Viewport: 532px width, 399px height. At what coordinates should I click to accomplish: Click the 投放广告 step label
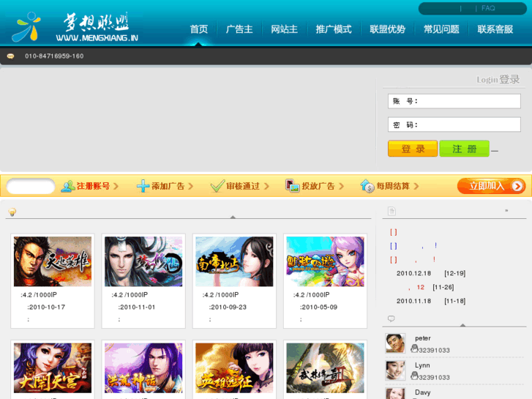318,186
